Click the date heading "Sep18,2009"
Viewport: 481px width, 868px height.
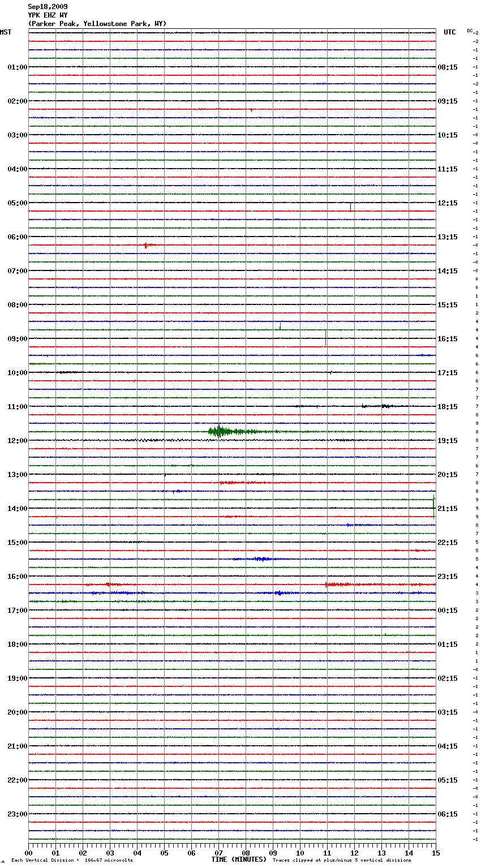[48, 7]
